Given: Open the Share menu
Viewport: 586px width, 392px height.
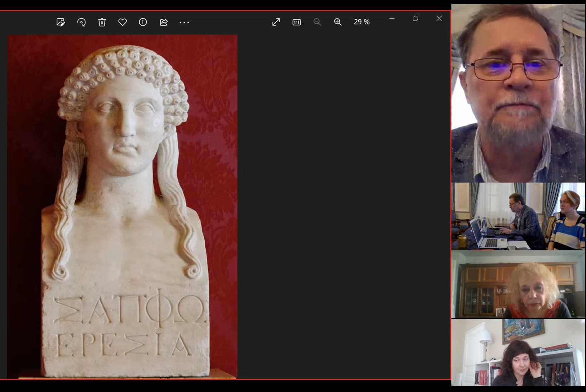Looking at the screenshot, I should click(x=164, y=22).
